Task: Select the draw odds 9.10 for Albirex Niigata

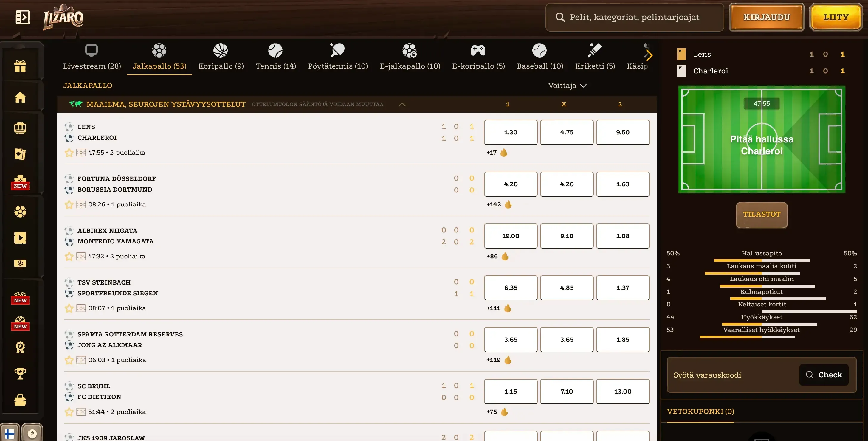Action: point(567,236)
